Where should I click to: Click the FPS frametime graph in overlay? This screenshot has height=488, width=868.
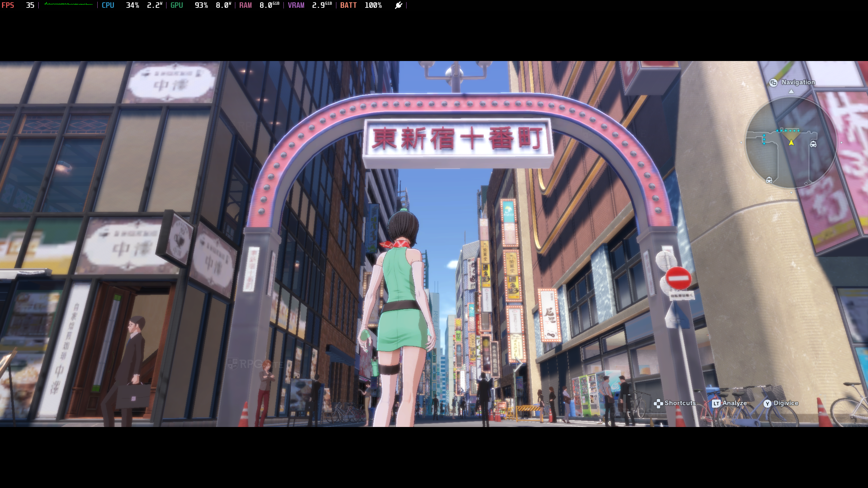point(68,4)
